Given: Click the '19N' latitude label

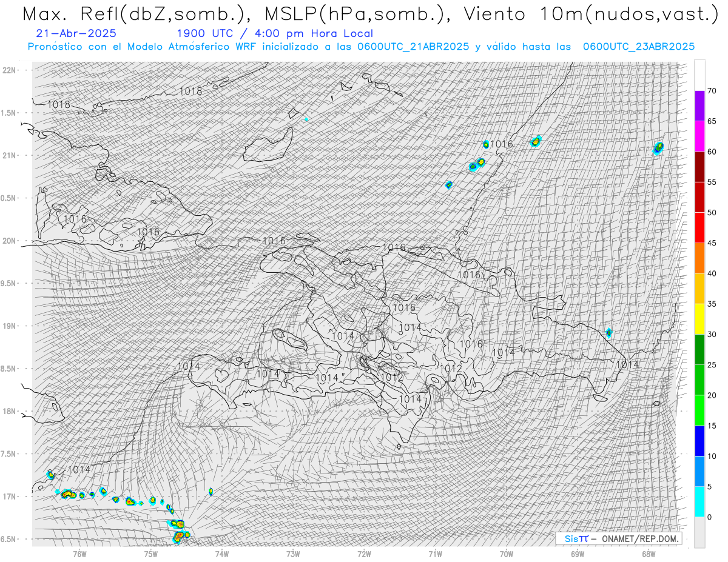Looking at the screenshot, I should [10, 326].
